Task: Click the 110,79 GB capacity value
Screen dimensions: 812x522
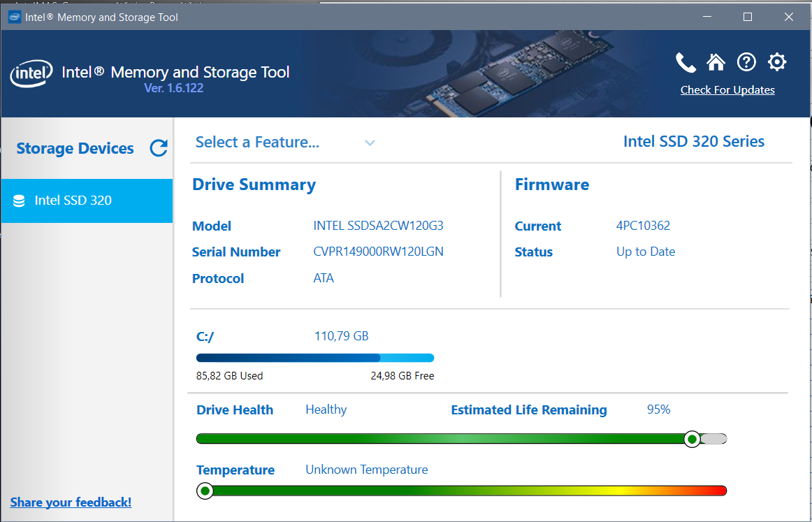Action: 342,336
